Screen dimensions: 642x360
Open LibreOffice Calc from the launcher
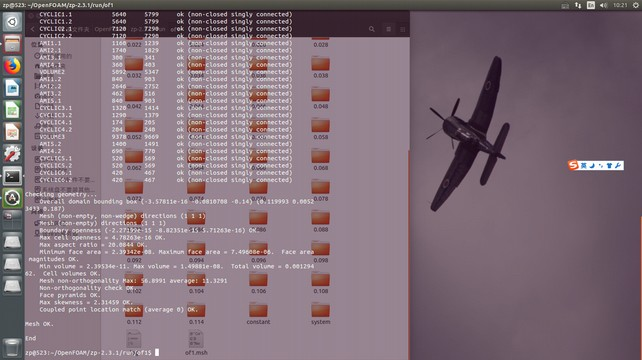point(12,110)
